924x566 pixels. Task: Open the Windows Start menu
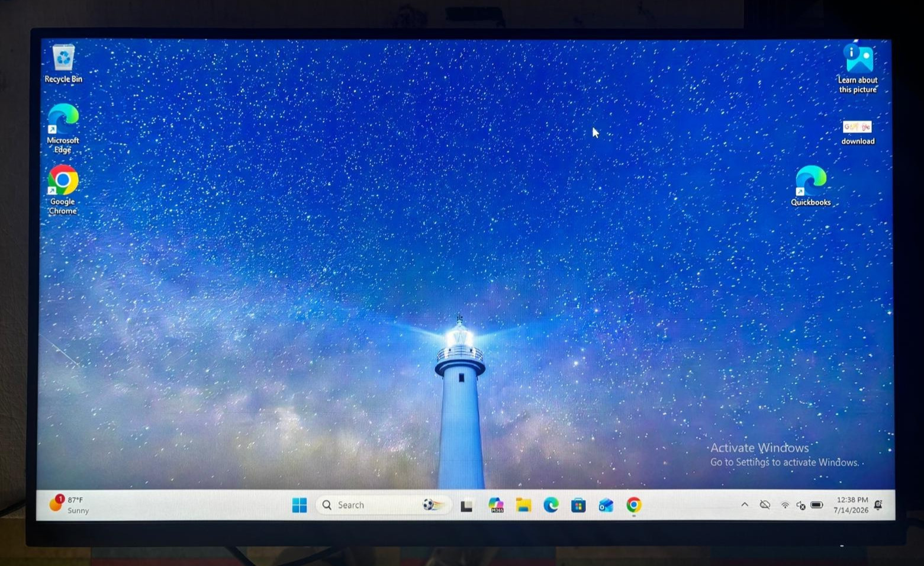click(x=300, y=505)
